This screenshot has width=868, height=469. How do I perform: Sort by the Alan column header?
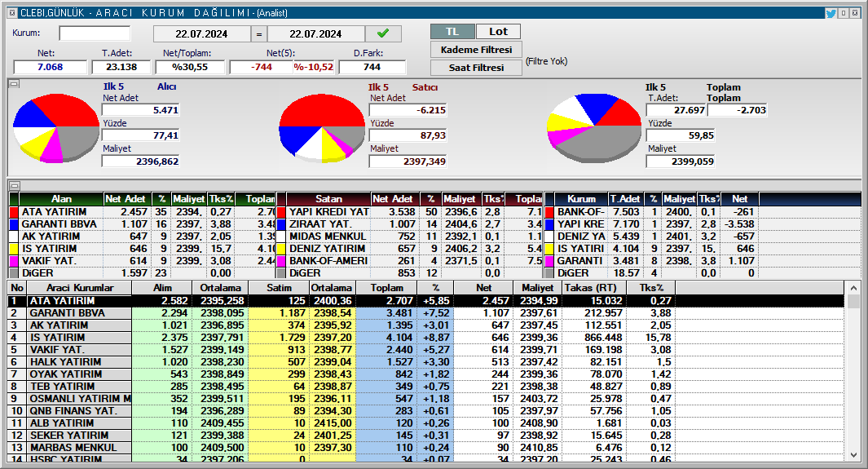(61, 199)
